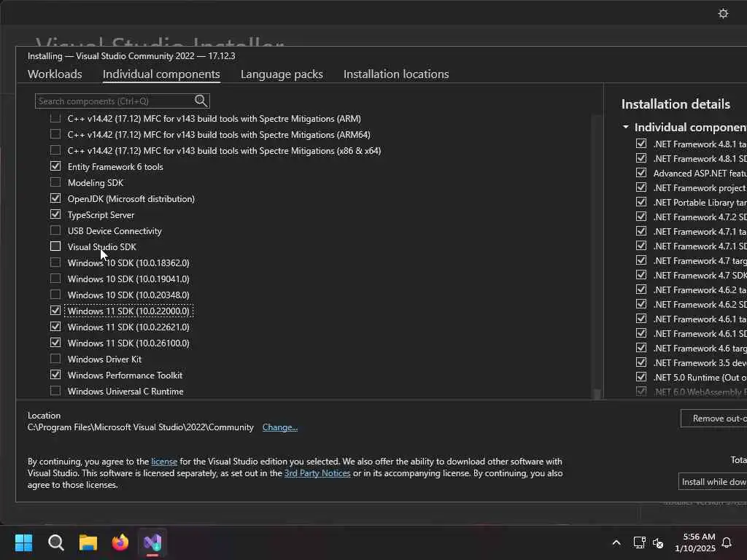
Task: Open notifications bell icon
Action: pyautogui.click(x=727, y=542)
